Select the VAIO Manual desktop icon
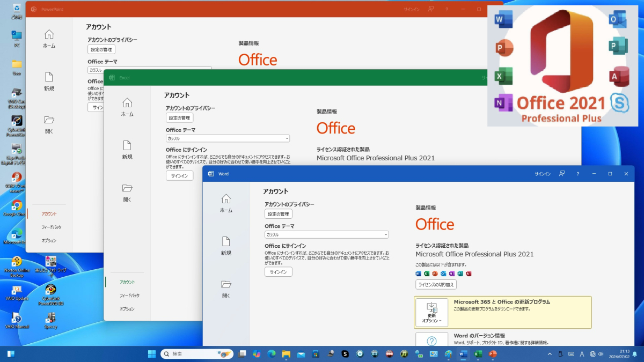This screenshot has height=362, width=644. [17, 320]
